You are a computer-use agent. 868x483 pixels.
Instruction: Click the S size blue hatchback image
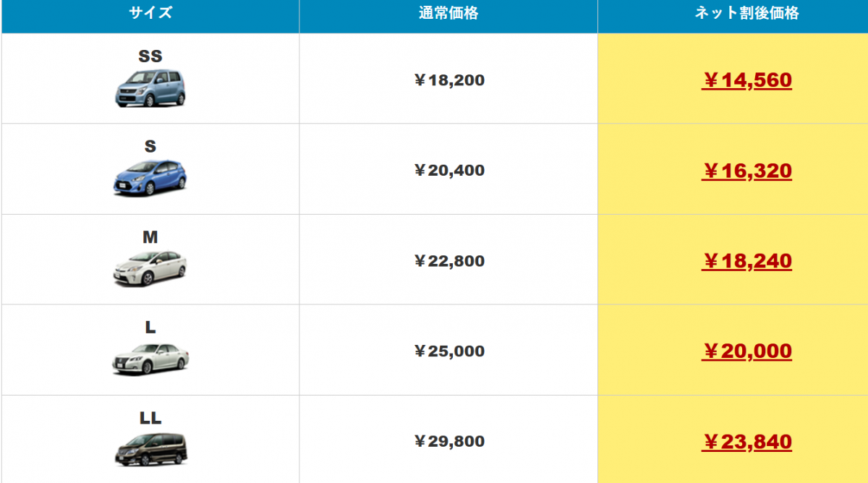click(150, 178)
